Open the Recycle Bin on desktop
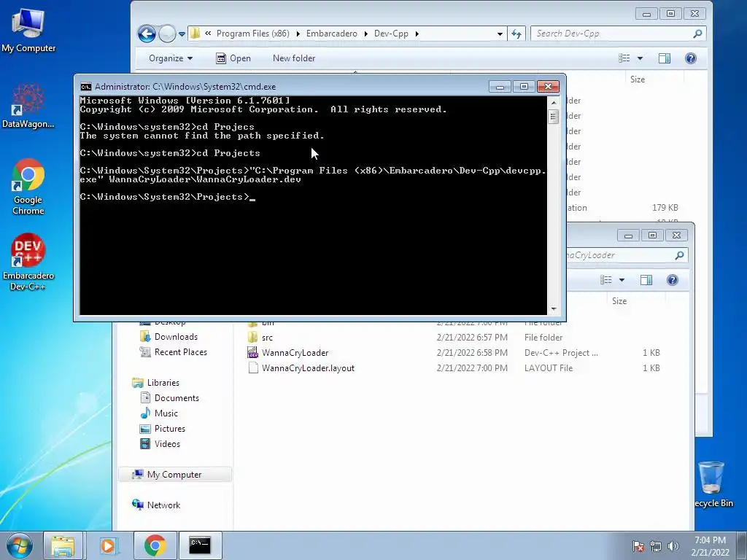Viewport: 747px width, 560px height. [x=713, y=484]
